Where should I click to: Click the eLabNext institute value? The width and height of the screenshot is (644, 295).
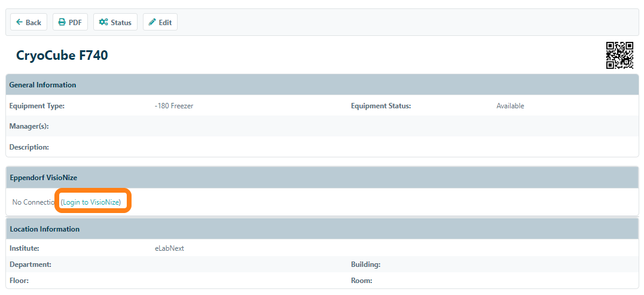point(169,248)
